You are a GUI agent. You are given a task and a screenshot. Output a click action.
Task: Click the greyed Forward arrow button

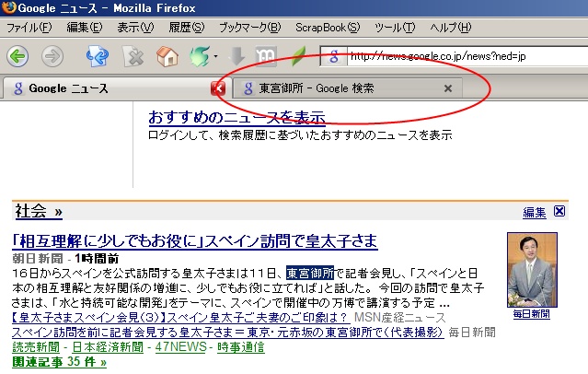(52, 57)
